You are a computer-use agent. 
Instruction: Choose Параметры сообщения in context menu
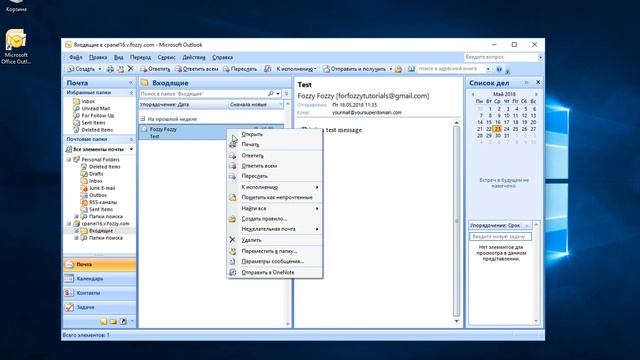275,261
